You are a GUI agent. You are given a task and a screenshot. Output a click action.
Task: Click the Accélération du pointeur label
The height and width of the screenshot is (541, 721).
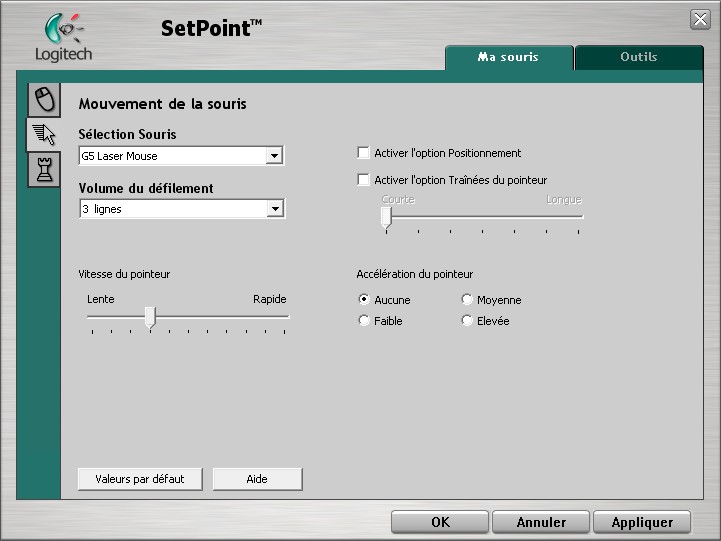click(x=414, y=274)
